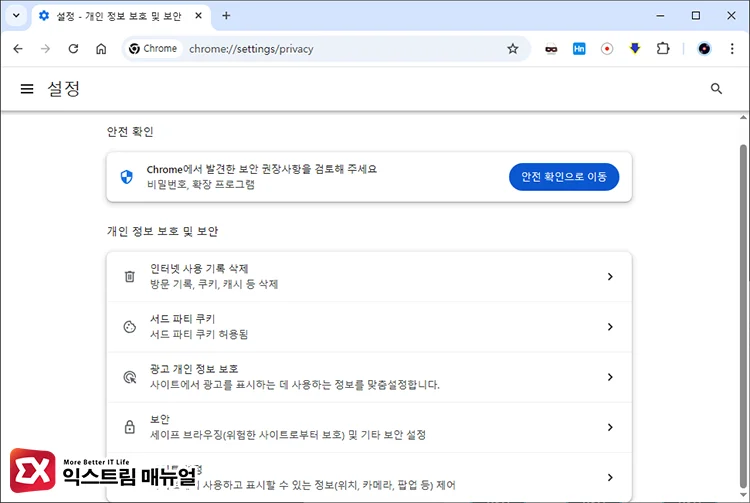This screenshot has width=750, height=503.
Task: Click the forward navigation arrow
Action: [45, 49]
